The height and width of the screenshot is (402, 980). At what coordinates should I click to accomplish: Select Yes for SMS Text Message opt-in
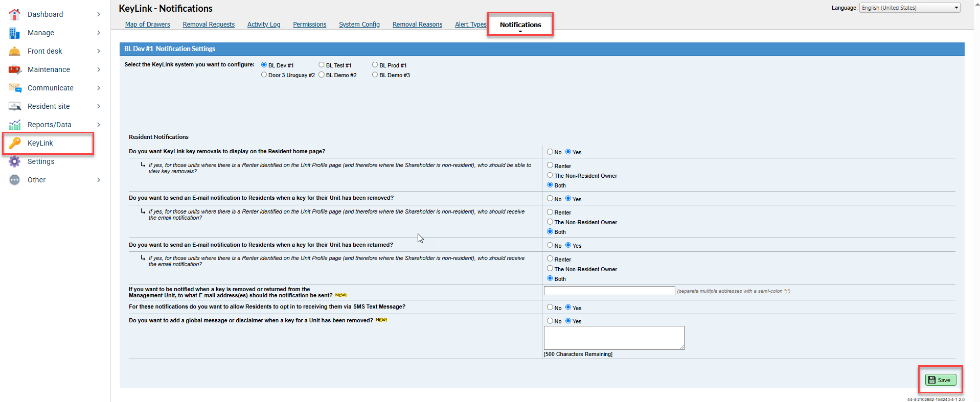coord(568,308)
